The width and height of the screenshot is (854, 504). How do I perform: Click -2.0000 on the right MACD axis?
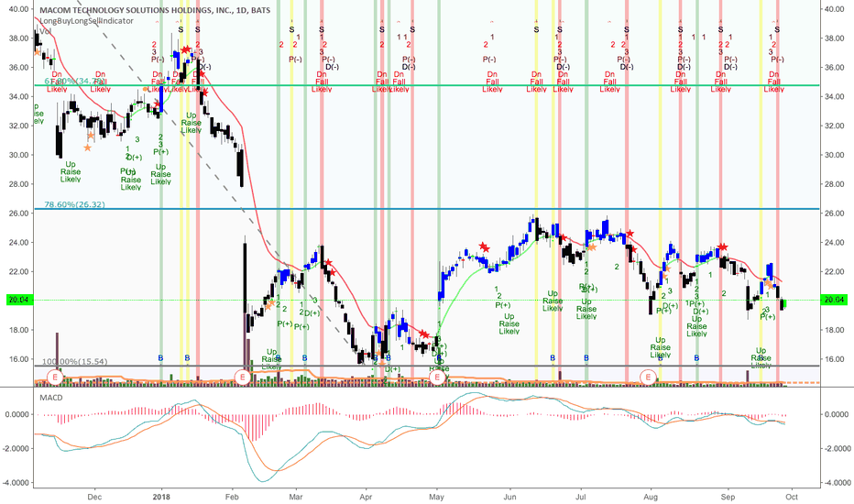coord(838,448)
